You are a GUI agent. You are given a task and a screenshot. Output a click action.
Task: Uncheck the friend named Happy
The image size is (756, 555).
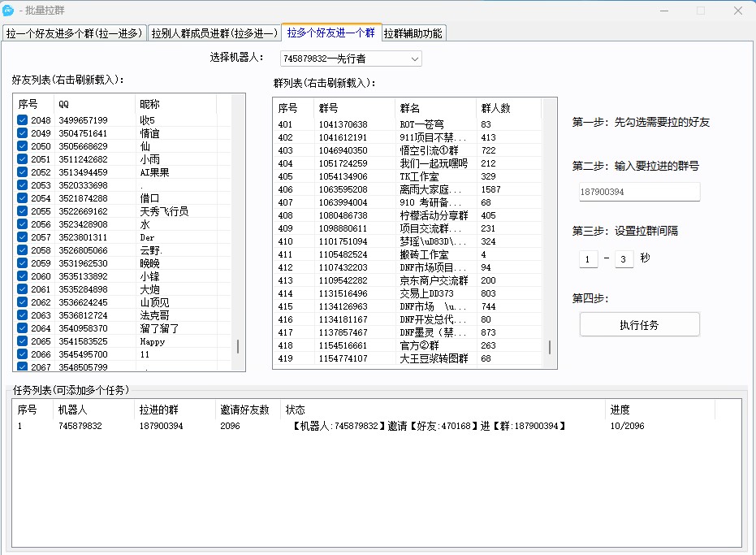coord(23,341)
